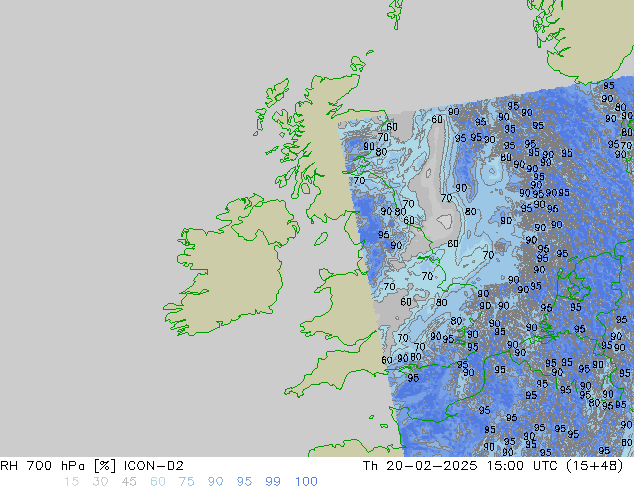Click legend value "75" in the bottom scale
This screenshot has height=490, width=634.
pyautogui.click(x=186, y=482)
